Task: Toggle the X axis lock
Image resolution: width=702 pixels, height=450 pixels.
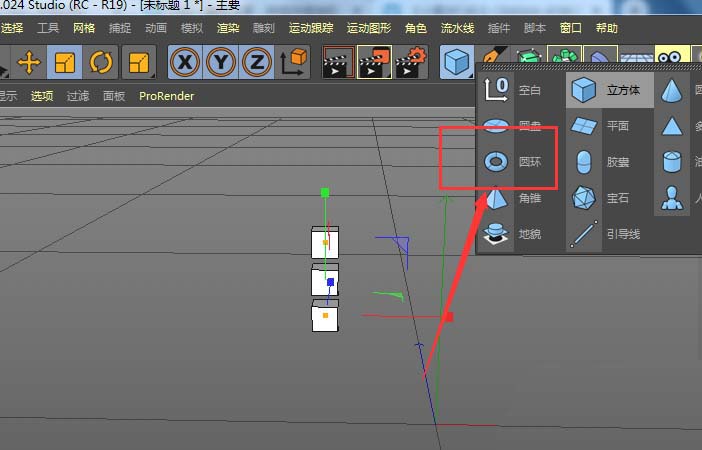Action: point(185,63)
